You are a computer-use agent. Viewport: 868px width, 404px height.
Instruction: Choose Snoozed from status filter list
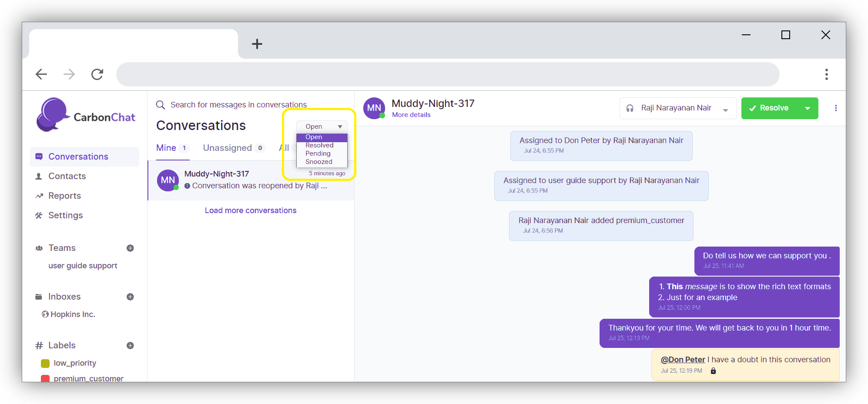(318, 162)
